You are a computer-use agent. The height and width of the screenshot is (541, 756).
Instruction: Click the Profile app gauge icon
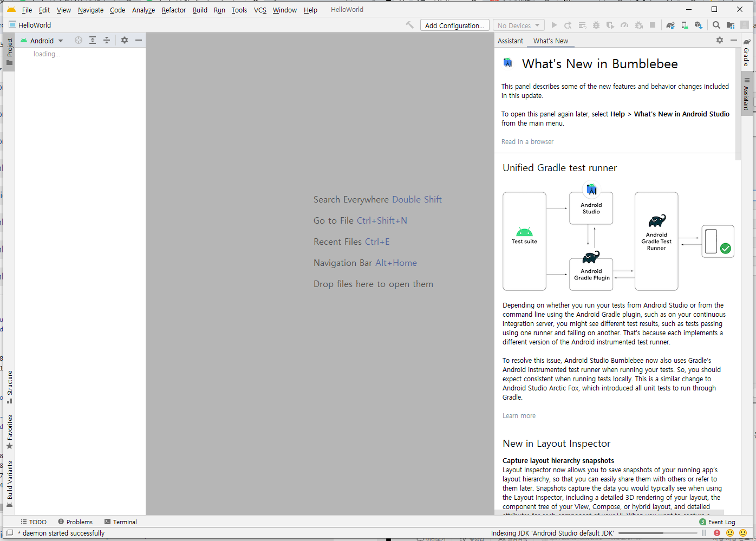(624, 25)
